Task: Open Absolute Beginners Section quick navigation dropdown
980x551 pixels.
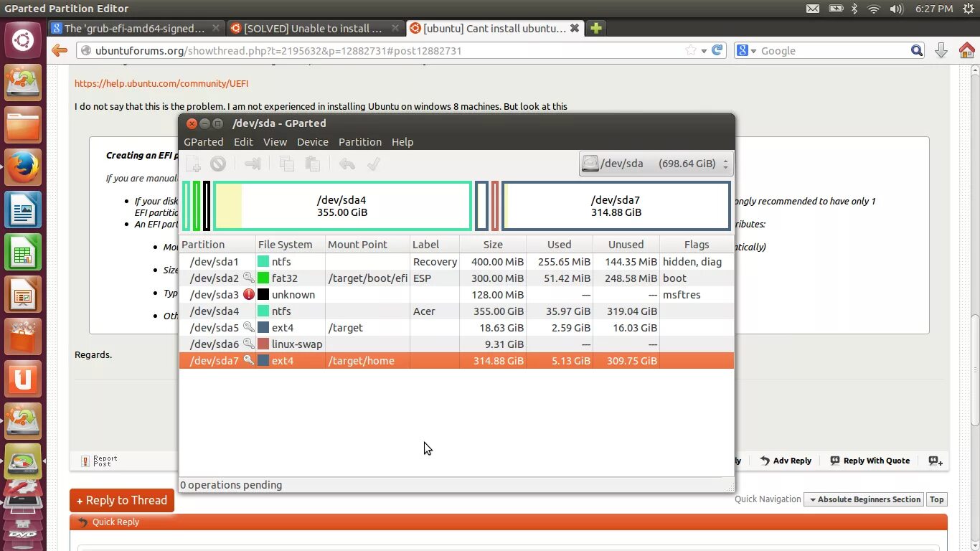Action: 864,499
